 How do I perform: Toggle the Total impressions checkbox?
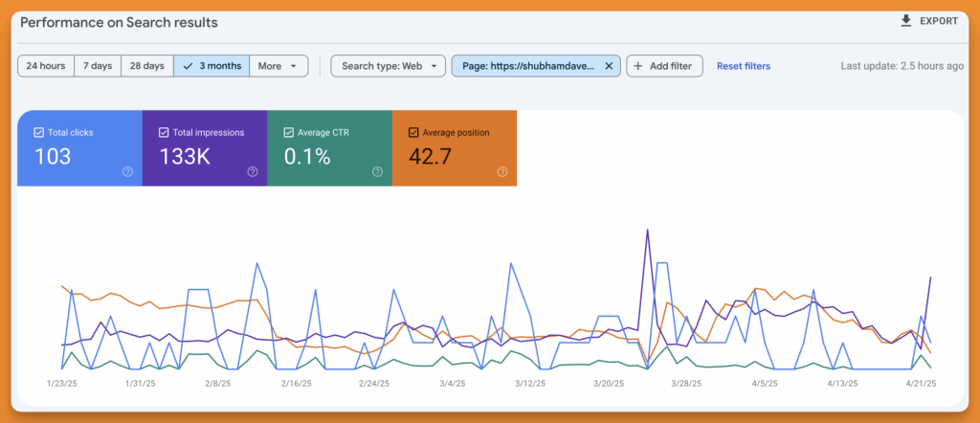tap(163, 132)
